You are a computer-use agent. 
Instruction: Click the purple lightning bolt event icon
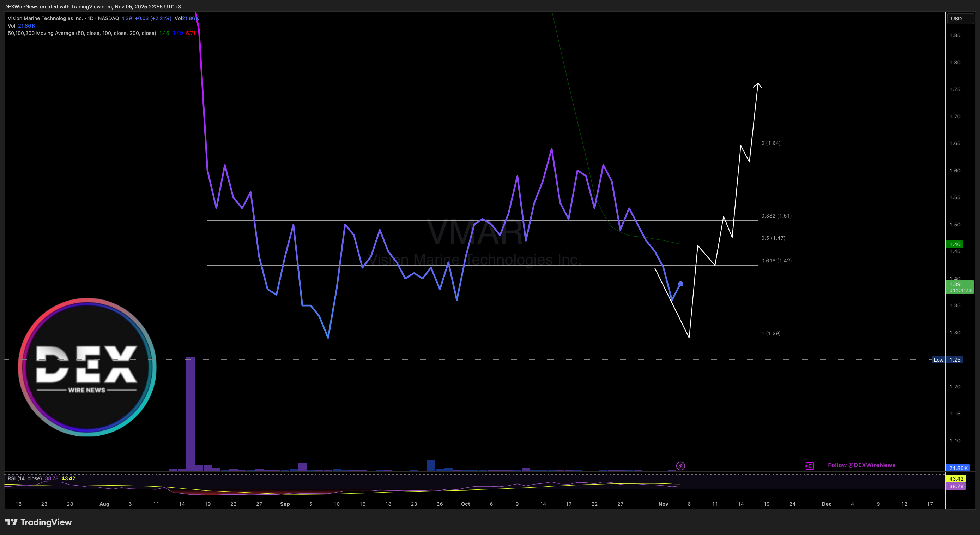[680, 466]
